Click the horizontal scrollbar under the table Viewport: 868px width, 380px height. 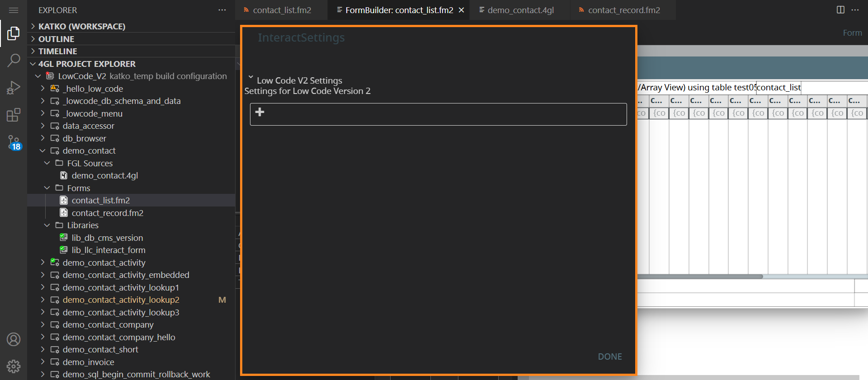coord(700,277)
